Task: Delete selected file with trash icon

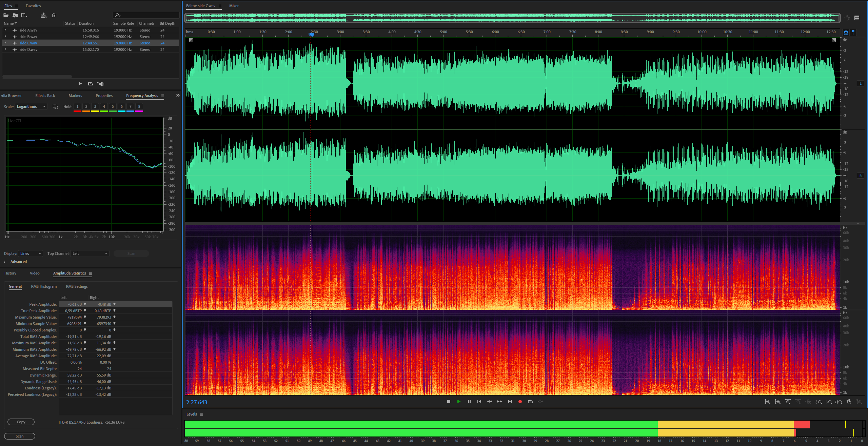Action: (54, 15)
